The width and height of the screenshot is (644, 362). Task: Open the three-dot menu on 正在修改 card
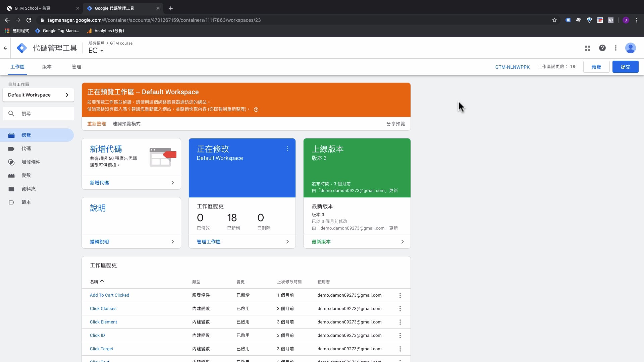coord(287,149)
